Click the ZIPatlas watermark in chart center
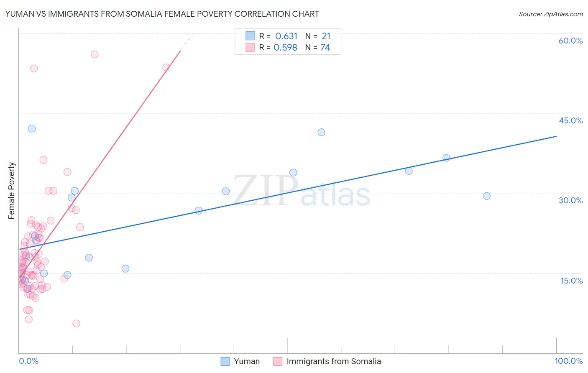Image resolution: width=588 pixels, height=373 pixels. click(x=302, y=191)
